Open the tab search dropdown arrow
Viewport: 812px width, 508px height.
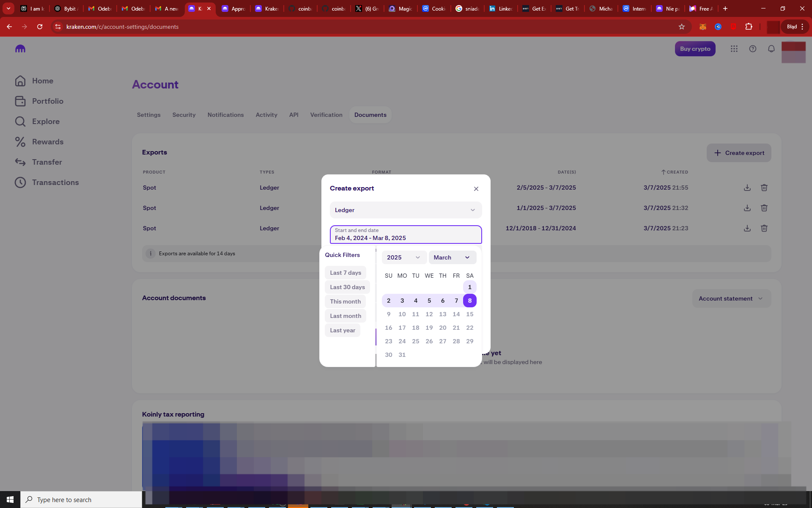[8, 8]
